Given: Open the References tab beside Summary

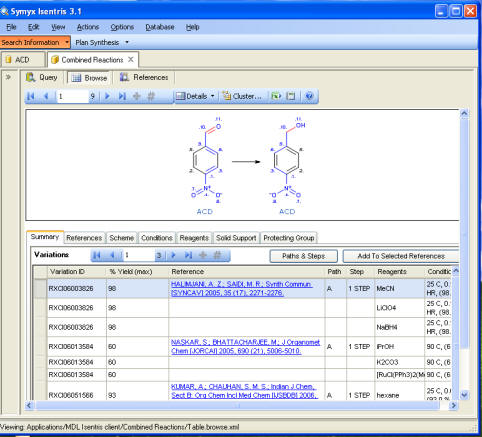Looking at the screenshot, I should click(x=84, y=238).
